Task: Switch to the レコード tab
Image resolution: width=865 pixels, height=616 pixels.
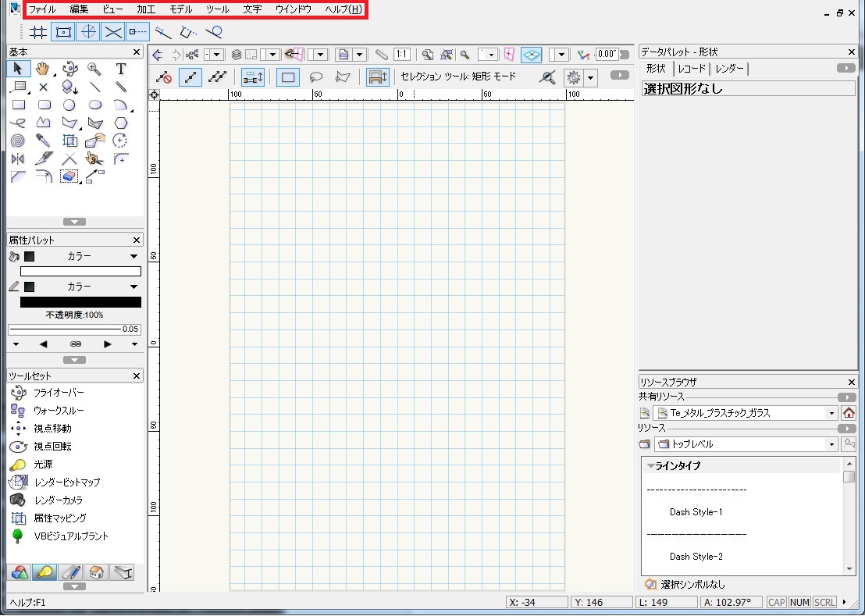Action: point(692,69)
